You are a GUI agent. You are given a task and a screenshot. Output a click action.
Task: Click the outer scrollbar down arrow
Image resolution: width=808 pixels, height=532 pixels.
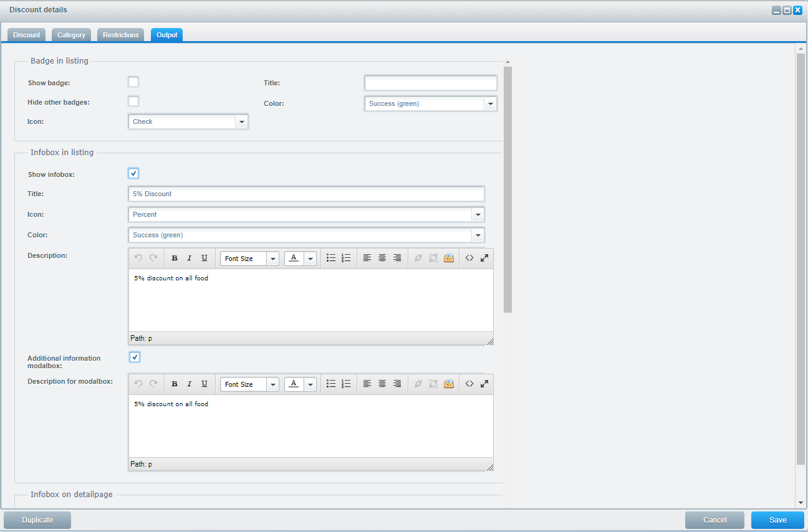click(x=801, y=503)
